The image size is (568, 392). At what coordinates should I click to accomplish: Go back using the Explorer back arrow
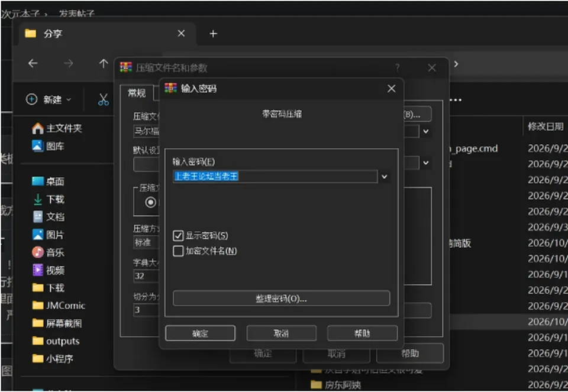(33, 63)
